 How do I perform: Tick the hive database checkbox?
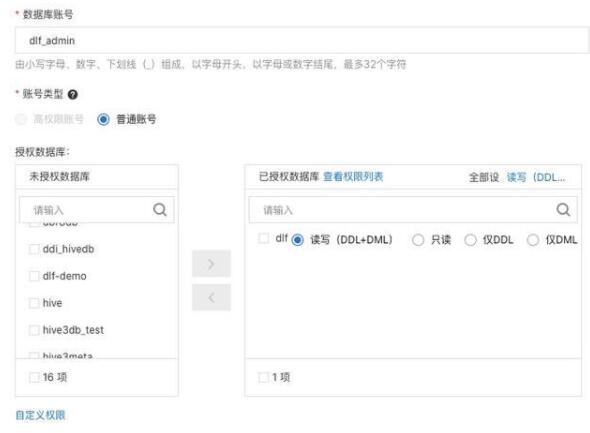(x=34, y=303)
